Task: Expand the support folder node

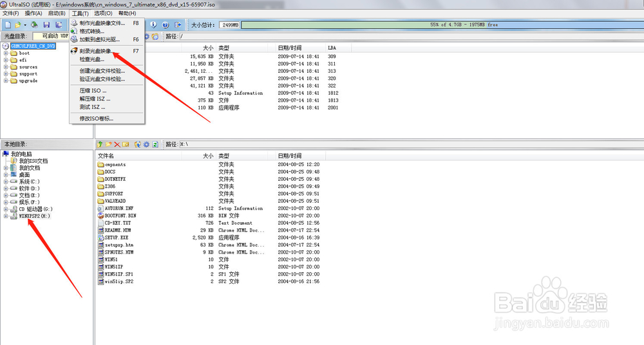Action: (6, 74)
